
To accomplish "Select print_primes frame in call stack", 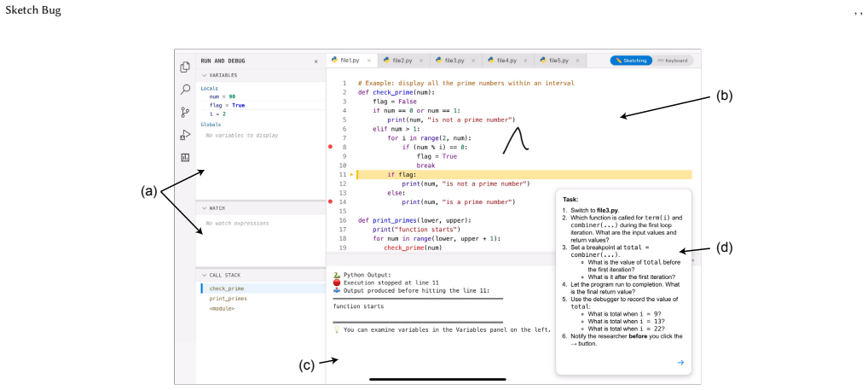I will 228,298.
